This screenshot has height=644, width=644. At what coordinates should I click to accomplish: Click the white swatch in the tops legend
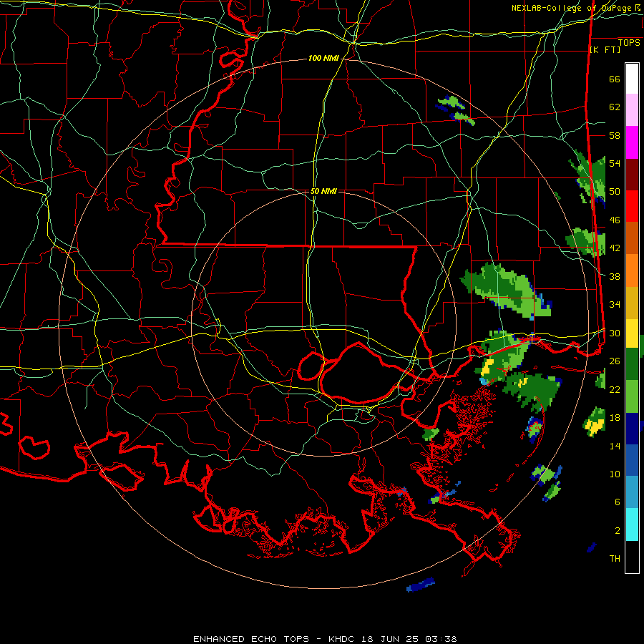632,79
